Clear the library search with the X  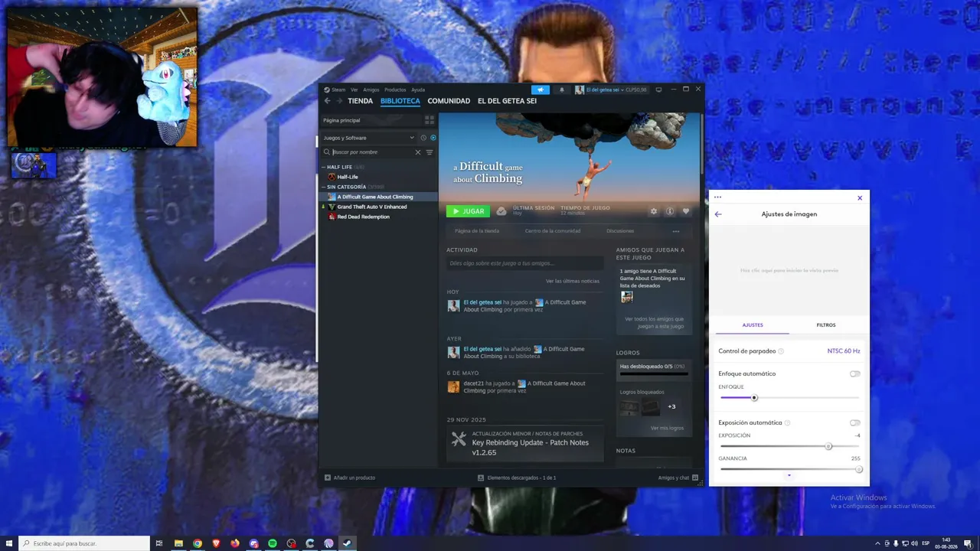click(x=418, y=152)
